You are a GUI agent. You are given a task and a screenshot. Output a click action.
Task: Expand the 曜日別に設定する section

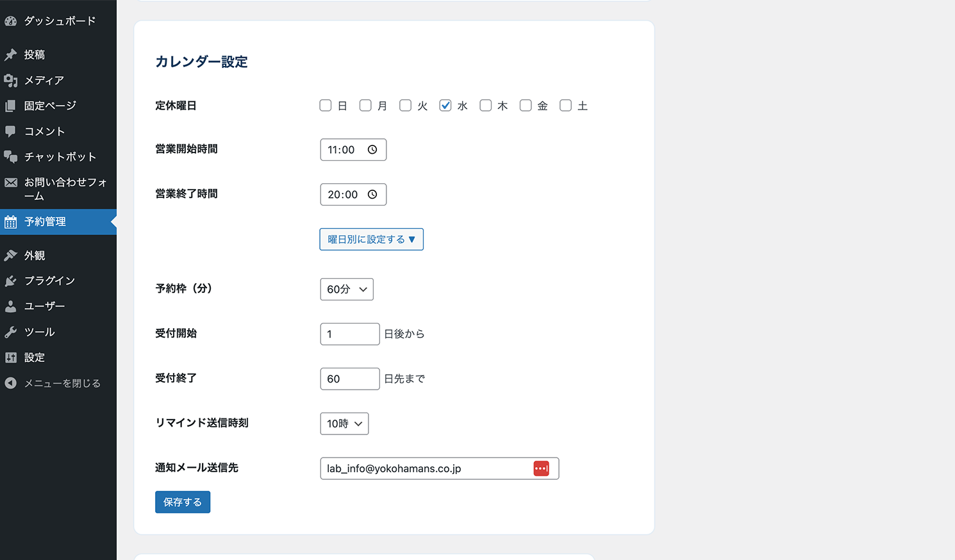click(371, 240)
